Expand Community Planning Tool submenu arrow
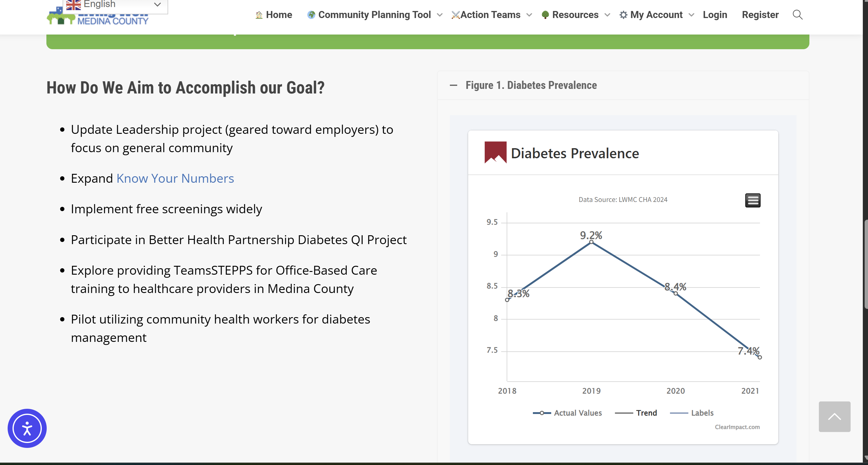This screenshot has width=868, height=465. pyautogui.click(x=439, y=15)
